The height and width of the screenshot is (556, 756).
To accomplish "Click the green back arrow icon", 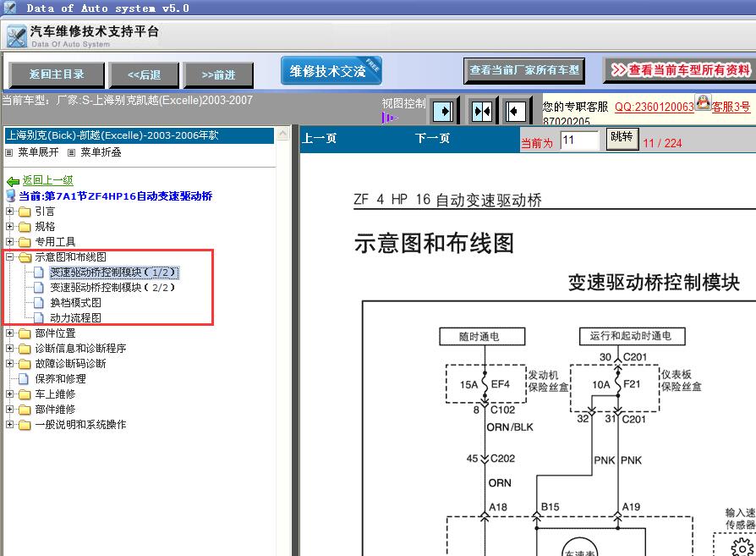I will pos(13,181).
